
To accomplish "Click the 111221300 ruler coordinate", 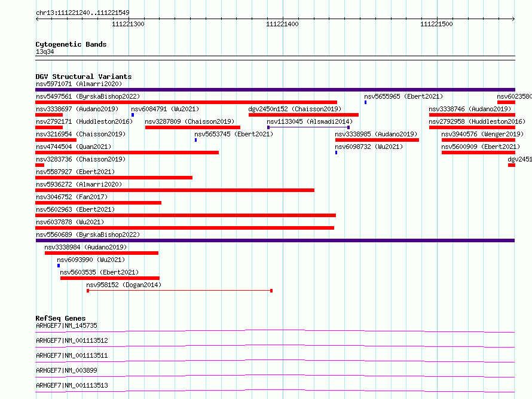I will point(129,24).
